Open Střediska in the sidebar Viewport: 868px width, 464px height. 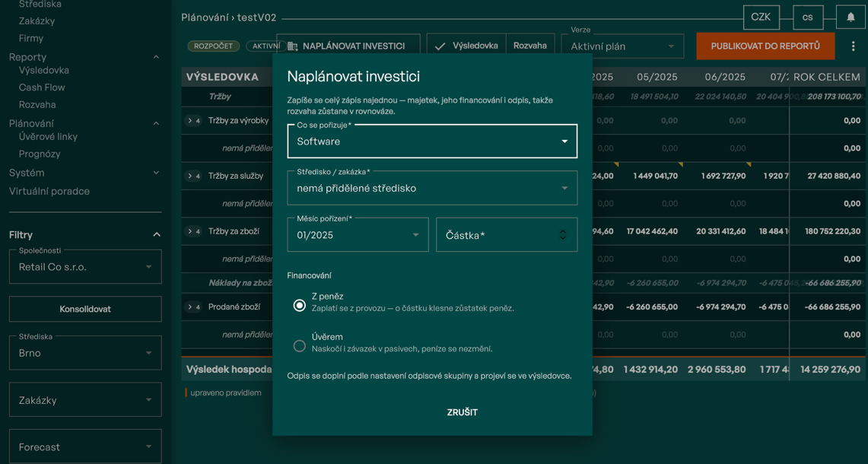[x=40, y=5]
